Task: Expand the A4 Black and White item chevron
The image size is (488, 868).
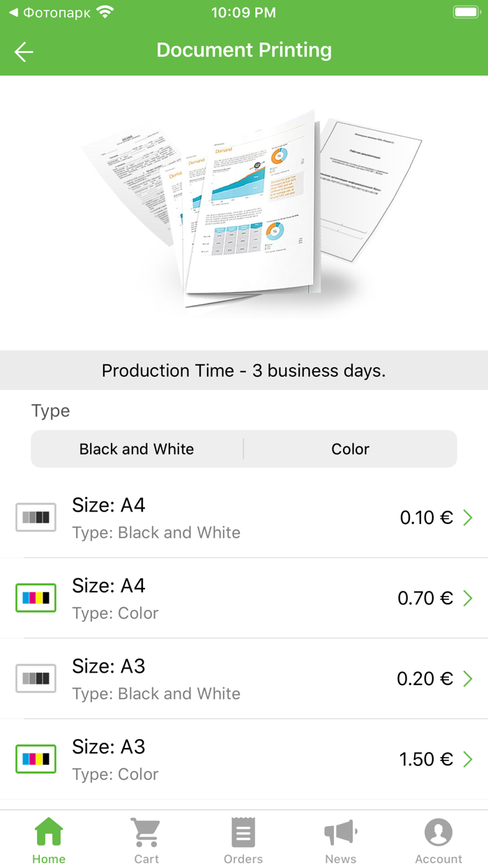Action: [x=469, y=518]
